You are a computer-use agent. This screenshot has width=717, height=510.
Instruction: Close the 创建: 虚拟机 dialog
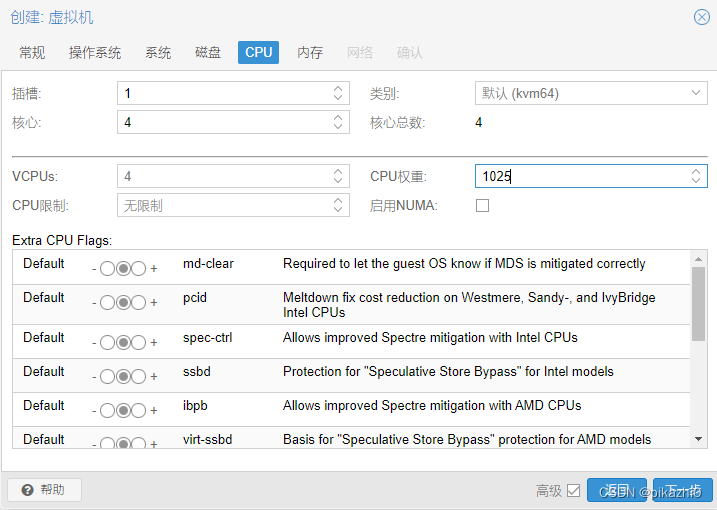click(701, 17)
